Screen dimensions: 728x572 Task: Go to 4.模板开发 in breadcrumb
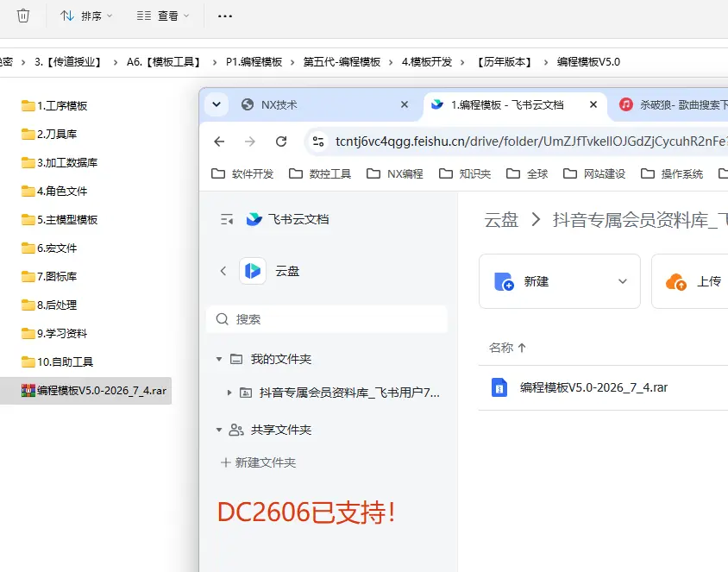click(x=427, y=62)
